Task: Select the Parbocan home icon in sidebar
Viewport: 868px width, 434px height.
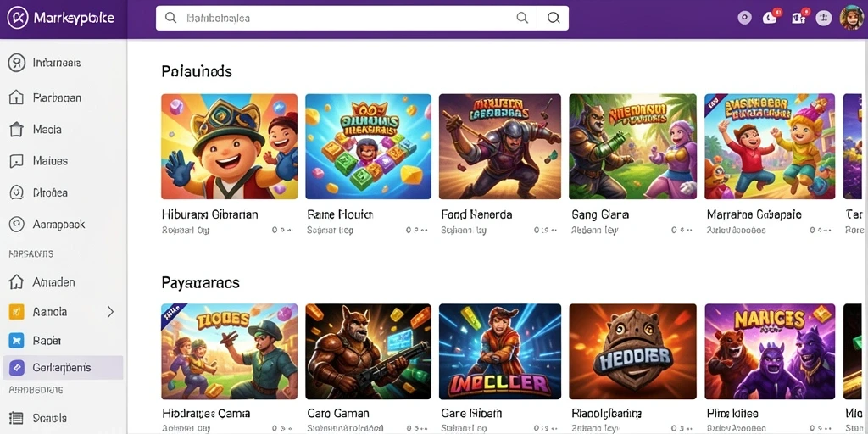Action: click(17, 97)
